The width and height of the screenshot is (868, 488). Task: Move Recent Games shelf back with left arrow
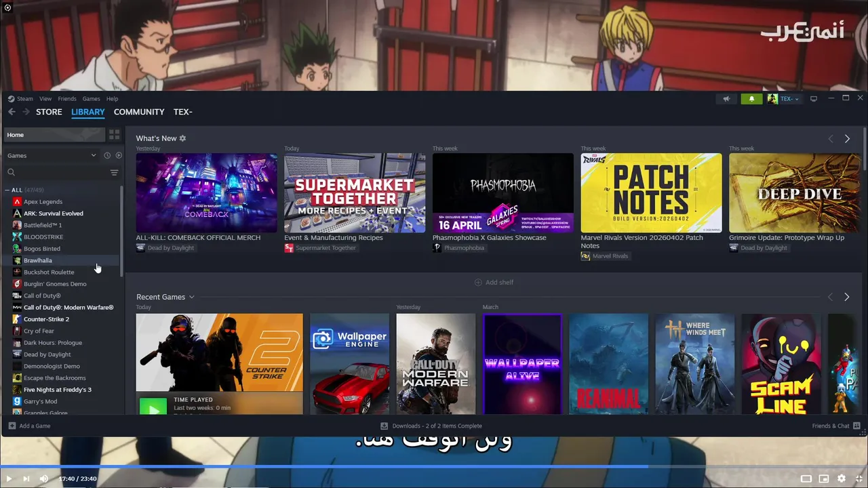(831, 297)
